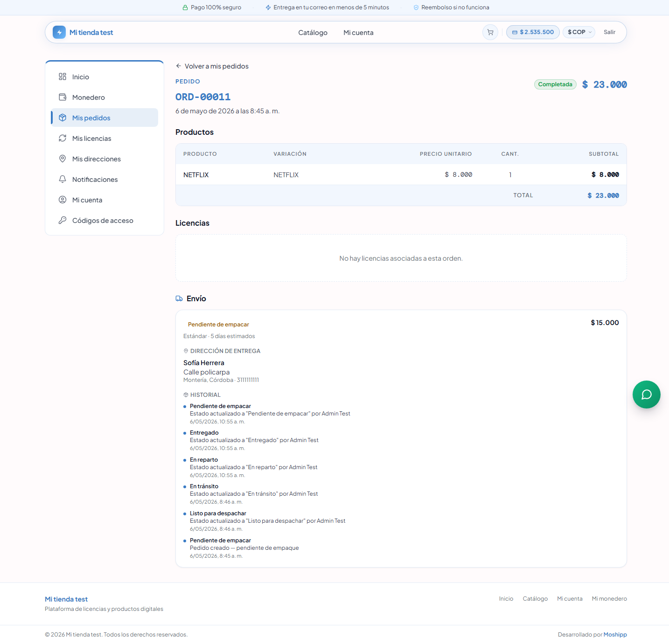
Task: Click the Notificaciones bell icon
Action: [x=63, y=179]
